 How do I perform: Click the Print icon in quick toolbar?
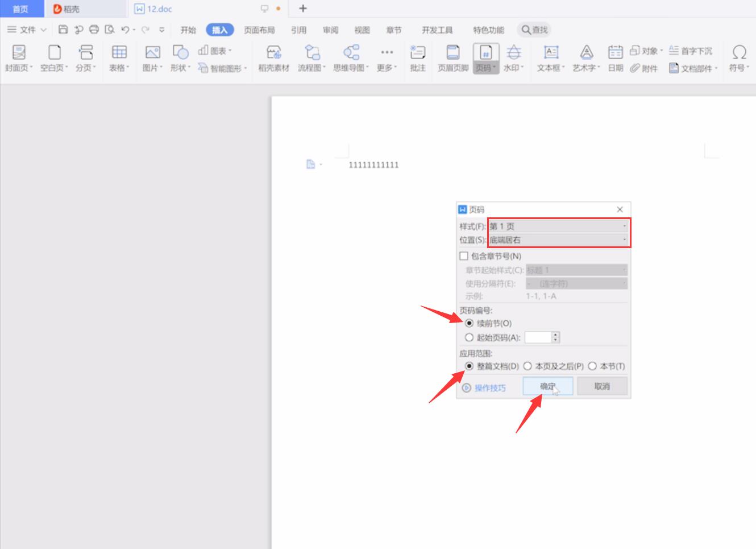pos(94,30)
